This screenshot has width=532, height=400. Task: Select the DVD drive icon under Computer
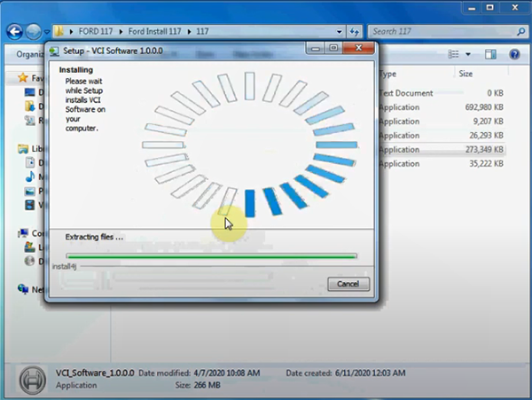30,261
